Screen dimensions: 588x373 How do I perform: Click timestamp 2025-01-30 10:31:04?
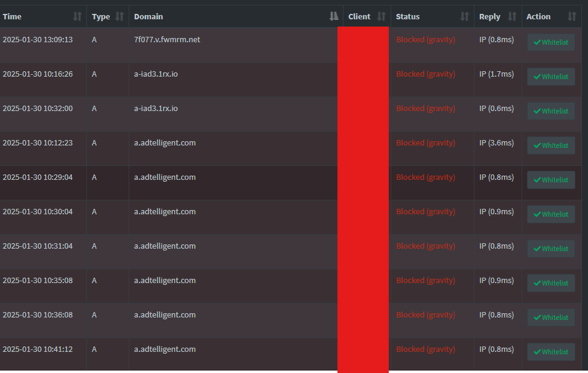click(x=37, y=246)
